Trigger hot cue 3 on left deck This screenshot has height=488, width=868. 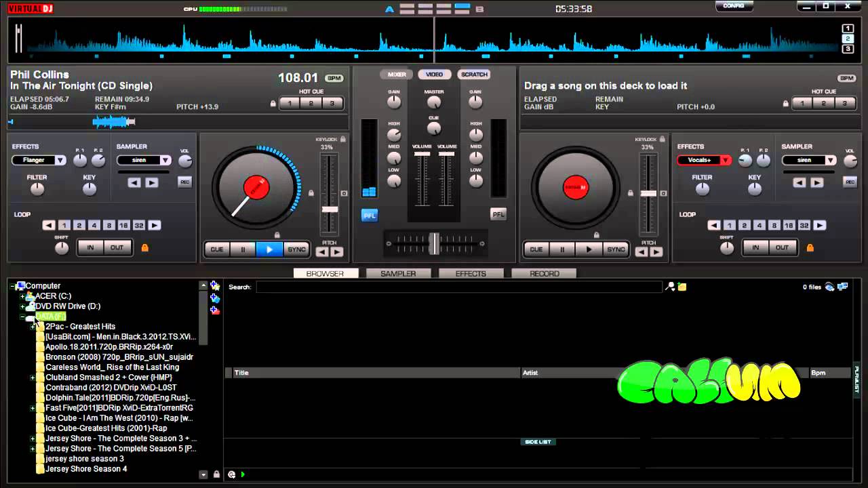tap(332, 104)
